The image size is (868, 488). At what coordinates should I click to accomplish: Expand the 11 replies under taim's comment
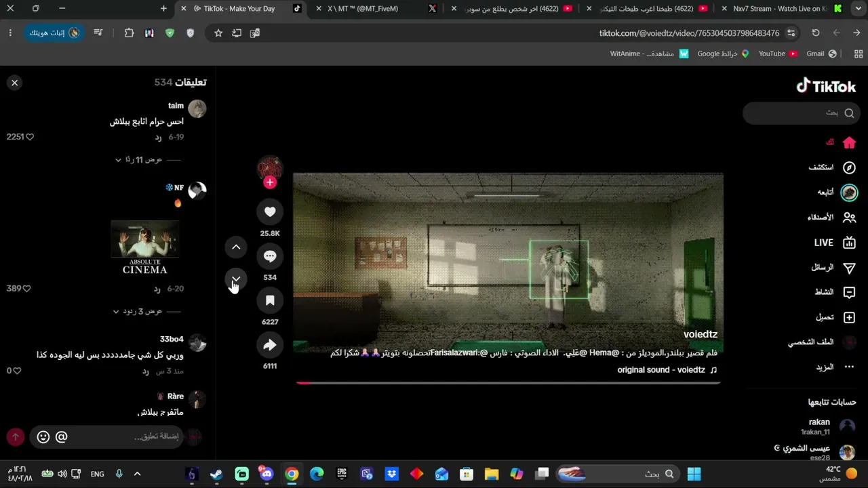pos(140,160)
